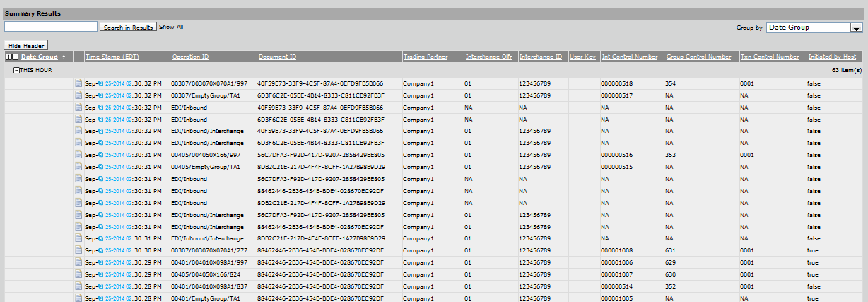
Task: Select Group Control Number 354 cell
Action: (x=670, y=83)
